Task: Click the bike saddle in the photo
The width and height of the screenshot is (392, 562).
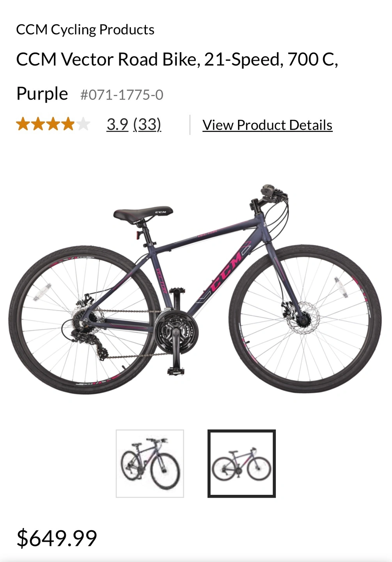Action: pyautogui.click(x=143, y=214)
